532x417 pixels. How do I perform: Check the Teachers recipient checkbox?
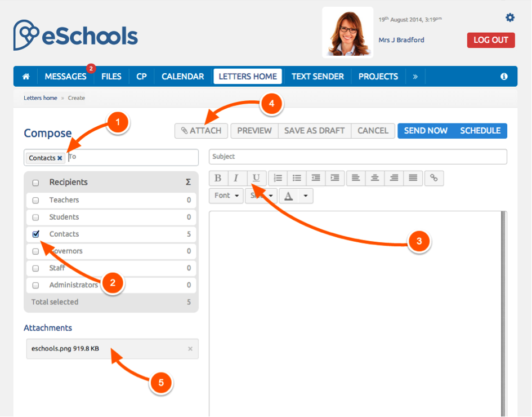36,200
